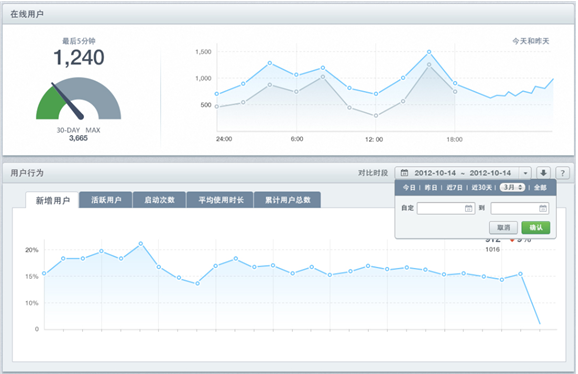Click the 24:00 axis label

tap(224, 139)
